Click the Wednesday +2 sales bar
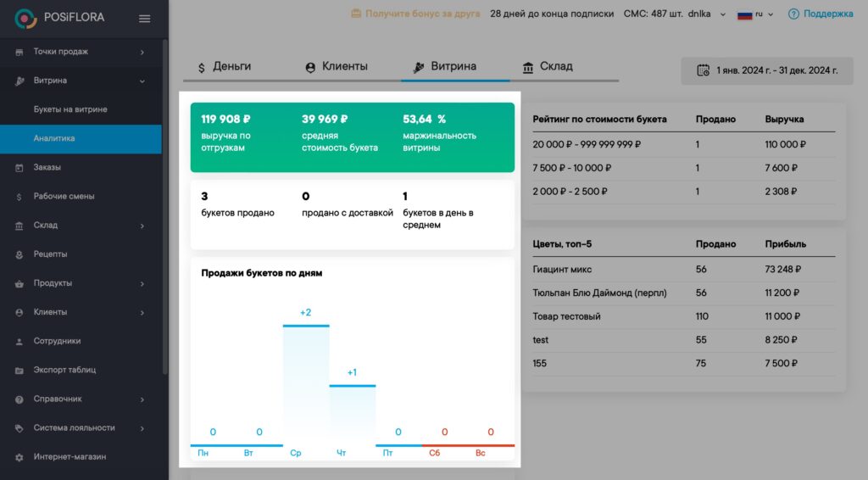This screenshot has width=868, height=480. coord(305,383)
